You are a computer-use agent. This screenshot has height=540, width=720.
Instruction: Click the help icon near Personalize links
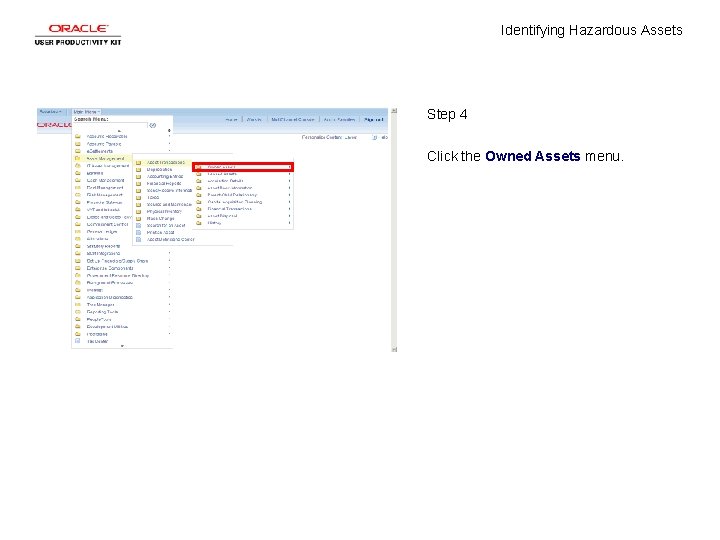pyautogui.click(x=375, y=137)
